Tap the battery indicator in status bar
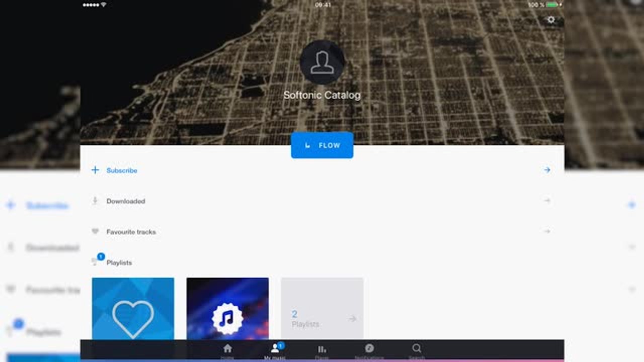The height and width of the screenshot is (362, 644). click(x=551, y=5)
